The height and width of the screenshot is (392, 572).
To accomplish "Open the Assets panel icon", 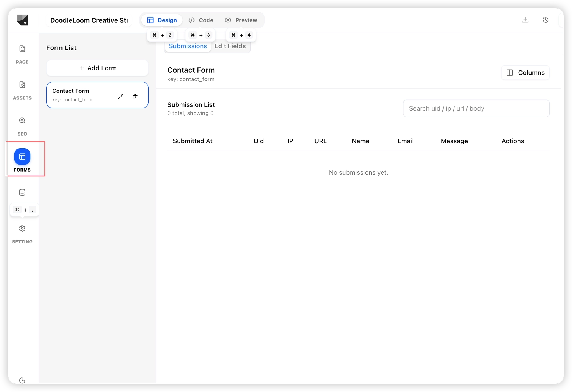I will click(22, 85).
